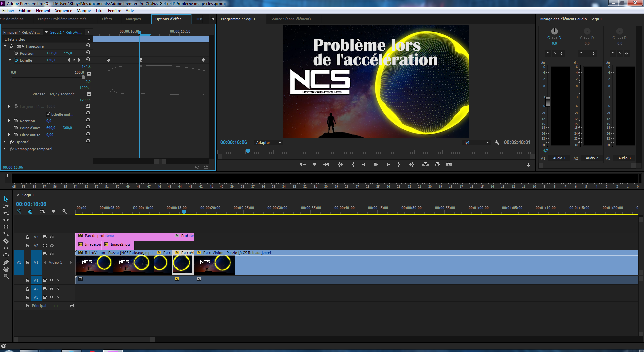The height and width of the screenshot is (352, 644).
Task: Add marker in timeline header
Action: tap(53, 212)
